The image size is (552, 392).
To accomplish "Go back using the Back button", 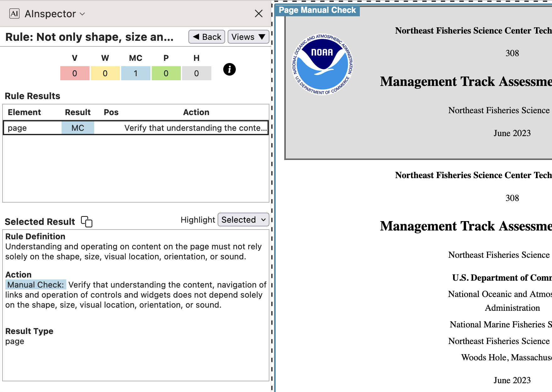I will (x=207, y=37).
